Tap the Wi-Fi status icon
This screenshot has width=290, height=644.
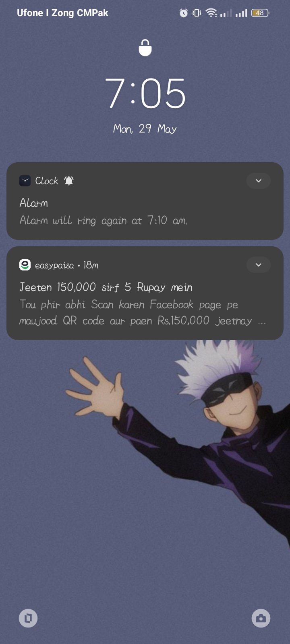[211, 13]
